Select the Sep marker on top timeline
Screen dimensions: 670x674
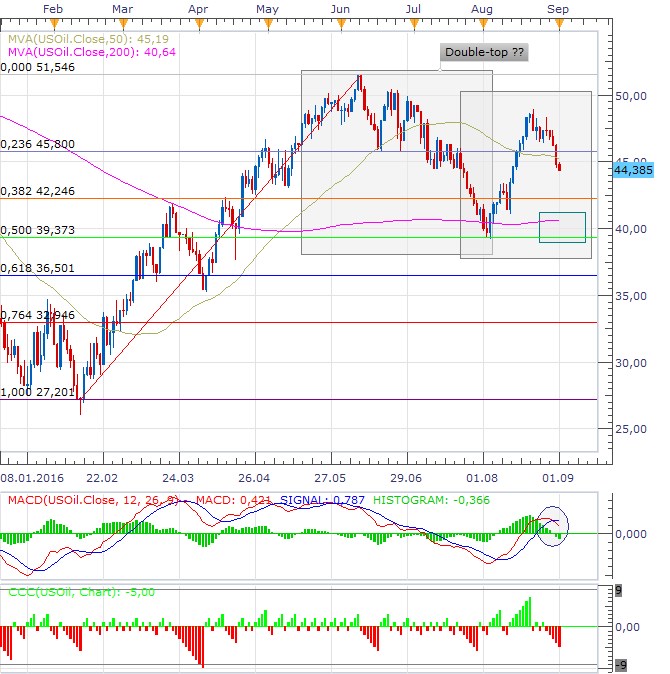[x=560, y=7]
